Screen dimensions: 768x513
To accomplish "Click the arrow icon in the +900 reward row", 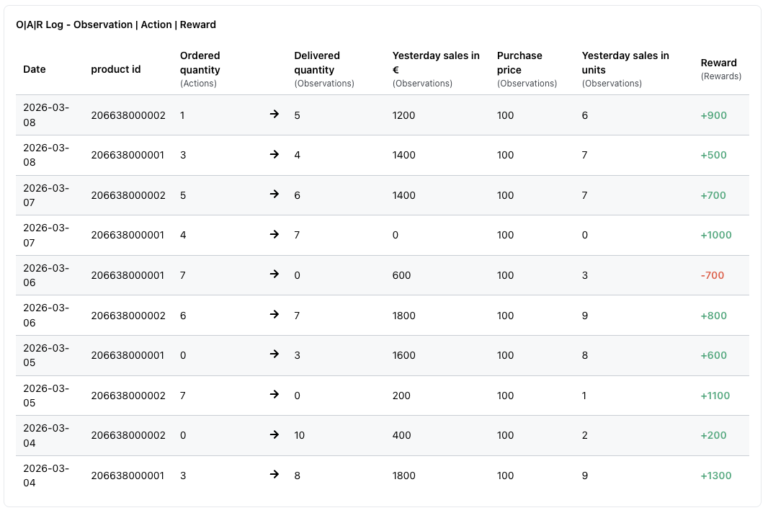I will 274,115.
